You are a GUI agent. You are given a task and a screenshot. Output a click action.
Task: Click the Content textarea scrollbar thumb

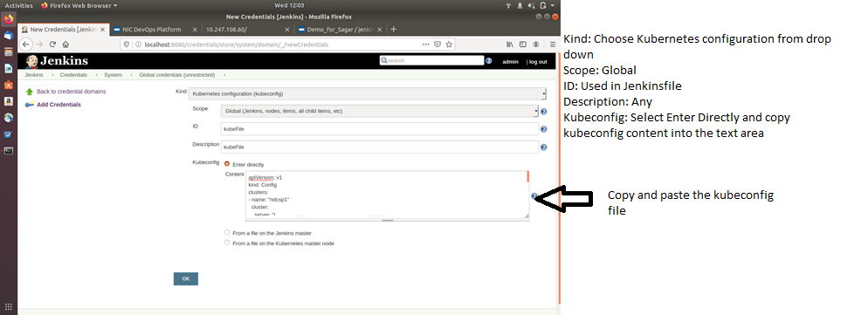[527, 176]
